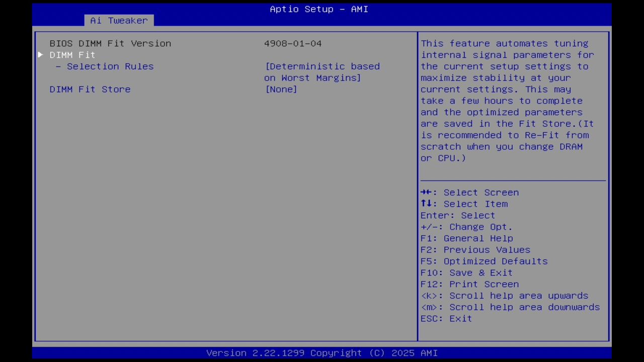644x362 pixels.
Task: Select the DIMM Fit submenu entry
Action: coord(72,55)
